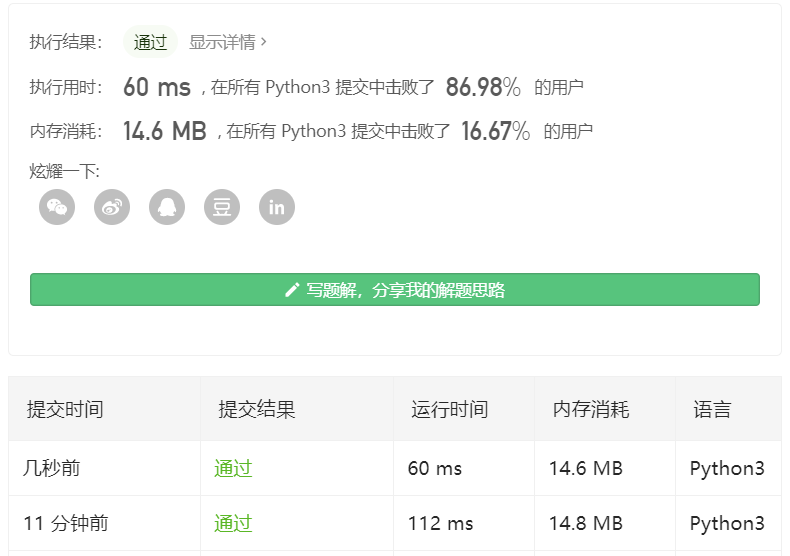790x556 pixels.
Task: Click the 运行时间 column header
Action: [x=449, y=409]
